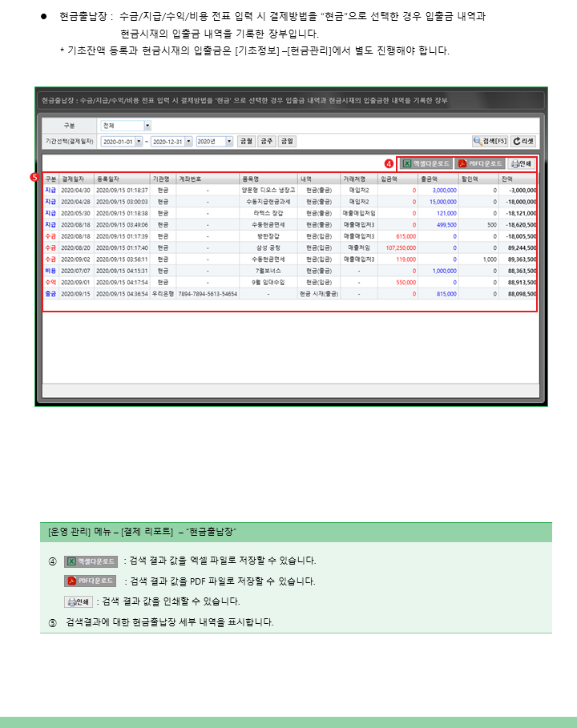Click account number 7894-7894-5613-54654
This screenshot has width=577, height=728.
point(208,294)
